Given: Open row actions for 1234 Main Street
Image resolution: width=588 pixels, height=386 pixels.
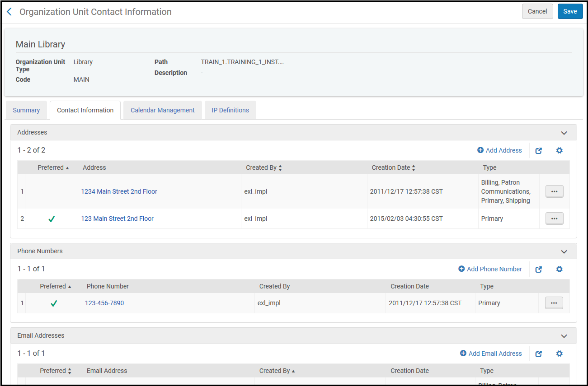Looking at the screenshot, I should 555,191.
